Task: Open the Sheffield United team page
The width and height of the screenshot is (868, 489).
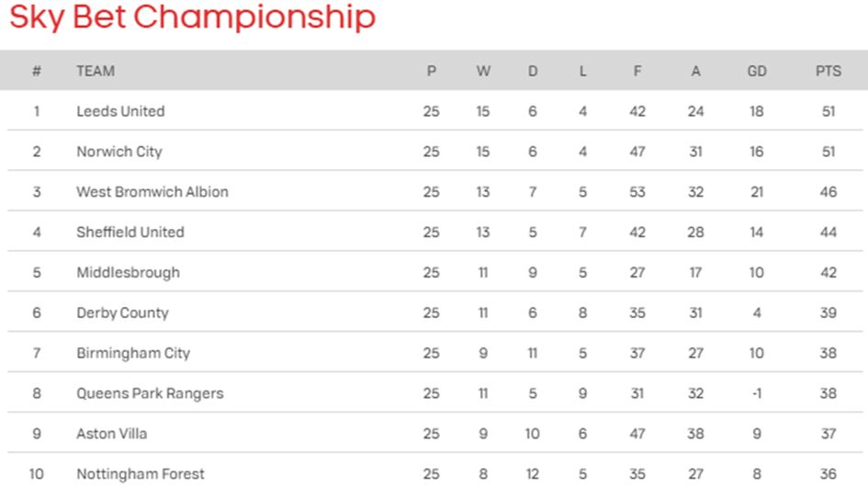Action: 130,233
